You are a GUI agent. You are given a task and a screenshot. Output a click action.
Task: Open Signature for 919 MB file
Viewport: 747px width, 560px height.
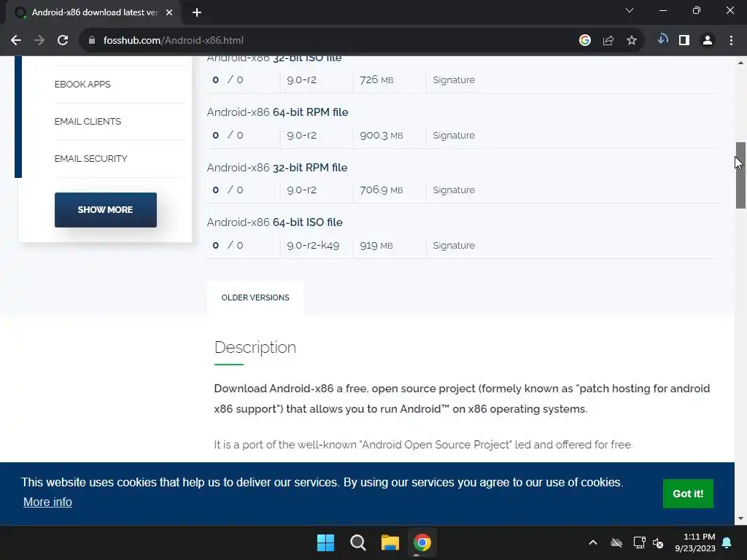[x=454, y=245]
